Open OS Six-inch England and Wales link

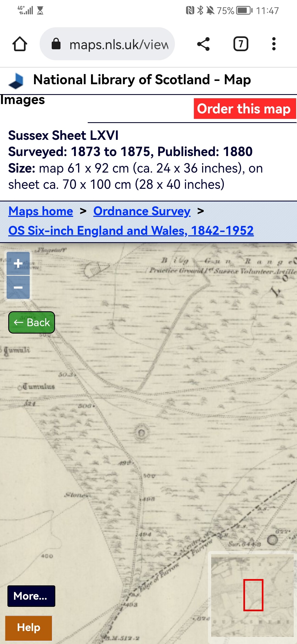click(131, 231)
